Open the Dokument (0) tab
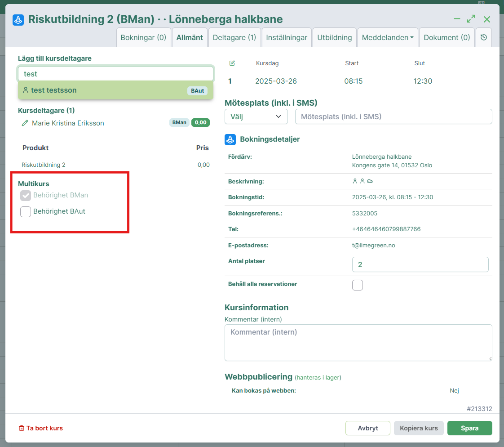The width and height of the screenshot is (504, 447). click(447, 37)
